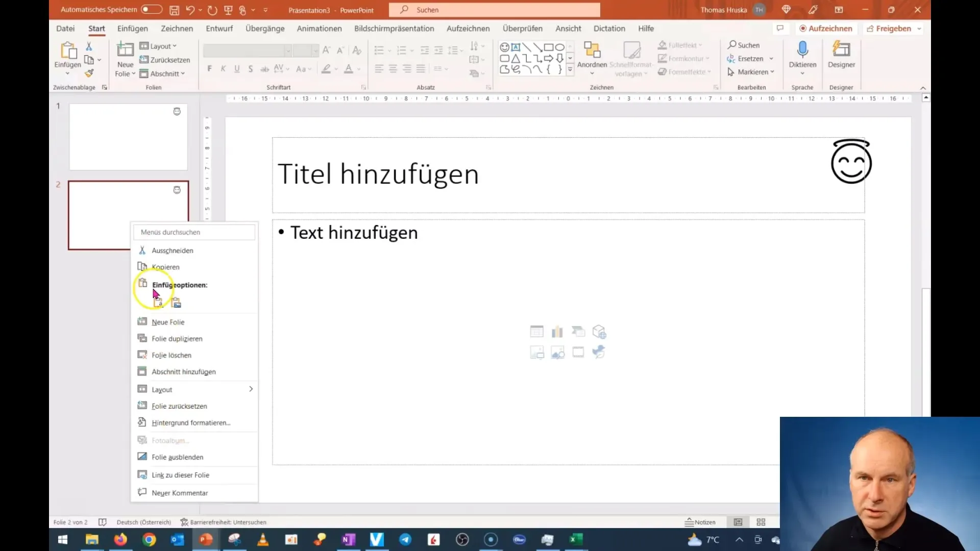Click the Einfügeoptionen keep formatting icon
Screen dimensions: 980x551
158,302
